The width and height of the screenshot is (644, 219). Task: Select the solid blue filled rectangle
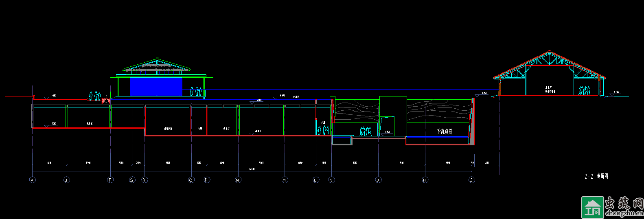click(156, 87)
